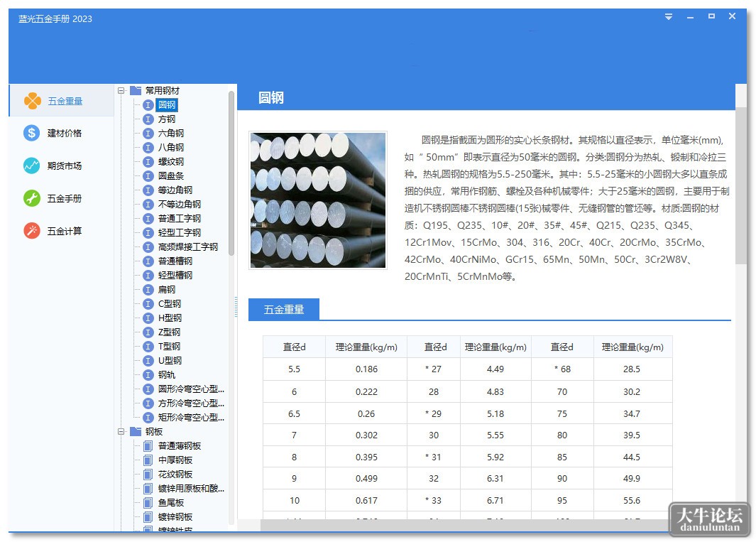Click the icon beside 不等边角钢
Viewport: 756px width, 542px height.
coord(148,205)
